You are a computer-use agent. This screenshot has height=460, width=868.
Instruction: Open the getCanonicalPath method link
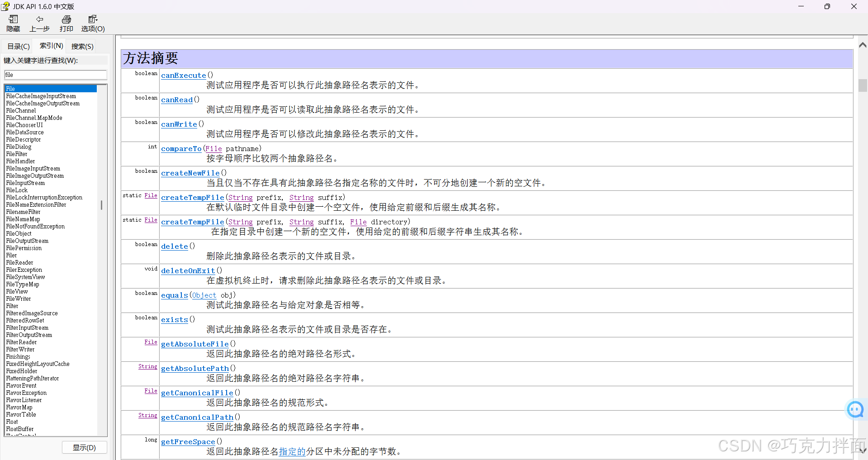tap(197, 417)
